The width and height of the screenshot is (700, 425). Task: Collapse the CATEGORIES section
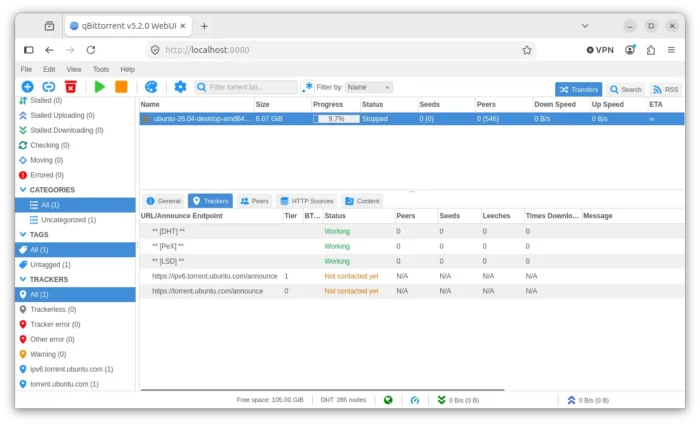23,190
